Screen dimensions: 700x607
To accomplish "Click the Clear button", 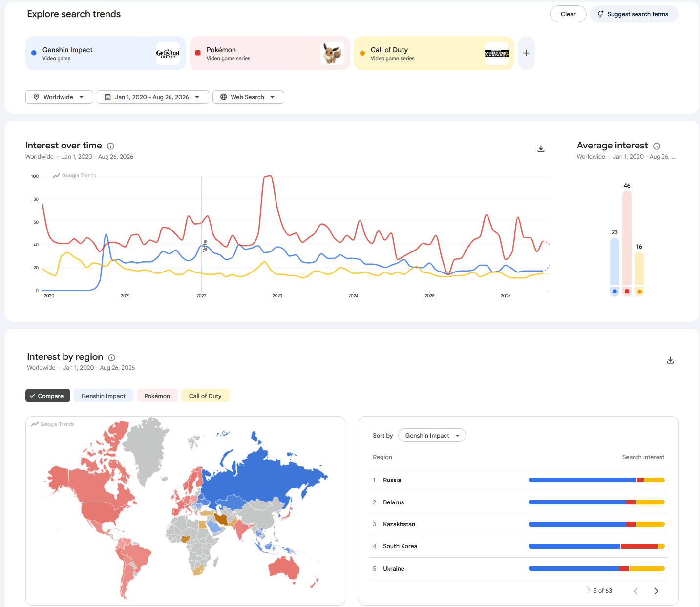I will [x=568, y=14].
